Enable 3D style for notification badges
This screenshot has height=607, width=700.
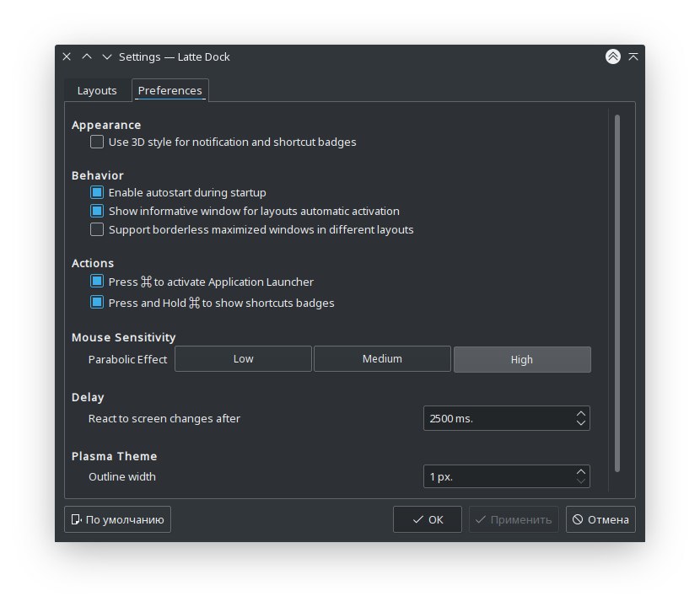click(96, 142)
